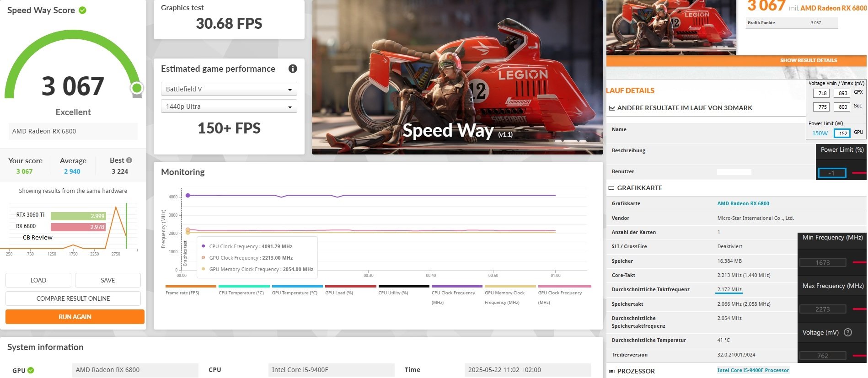Viewport: 868px width, 378px height.
Task: Click the GPU Power Limit field 152
Action: [x=842, y=133]
